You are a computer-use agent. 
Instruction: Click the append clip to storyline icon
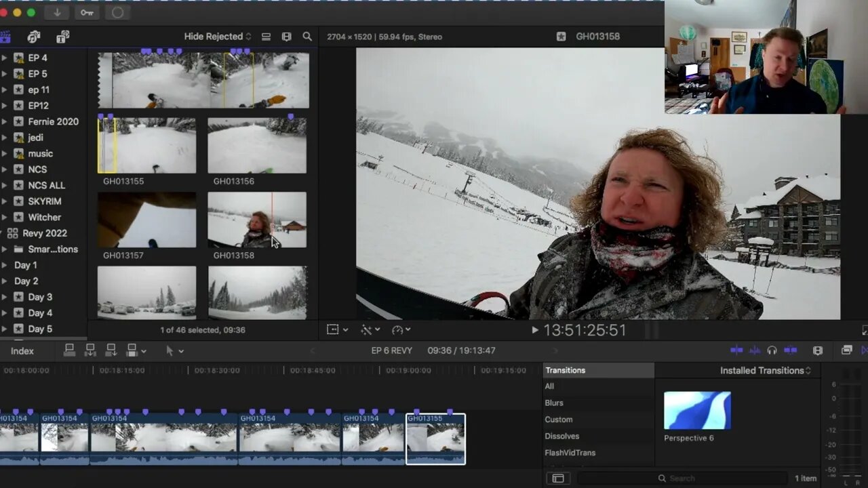[111, 350]
